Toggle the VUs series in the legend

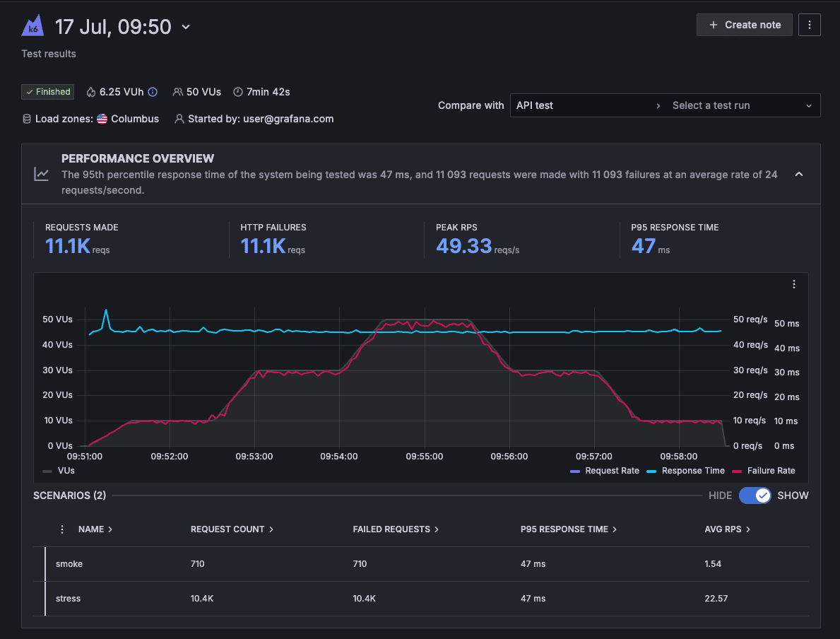[x=58, y=470]
